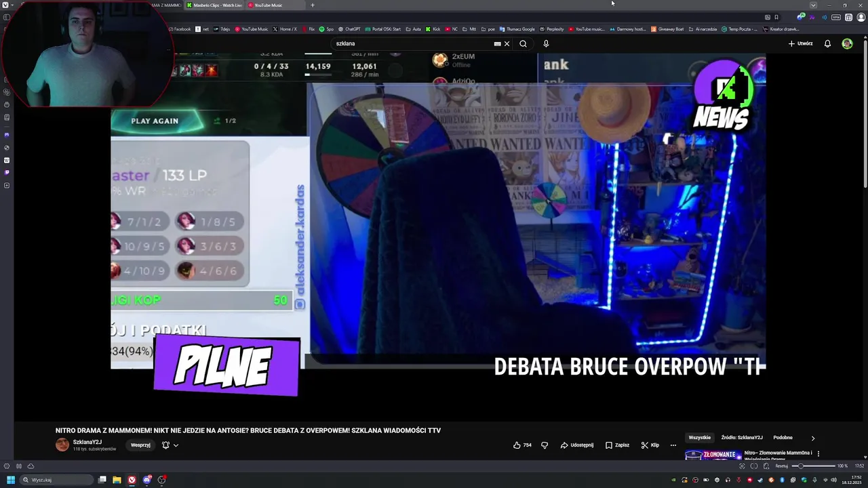This screenshot has height=488, width=868.
Task: Show next filter chips with arrow
Action: point(812,438)
